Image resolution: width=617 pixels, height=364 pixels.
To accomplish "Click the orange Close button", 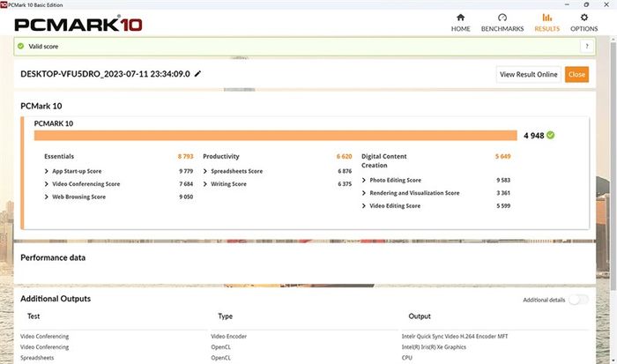I will click(576, 74).
